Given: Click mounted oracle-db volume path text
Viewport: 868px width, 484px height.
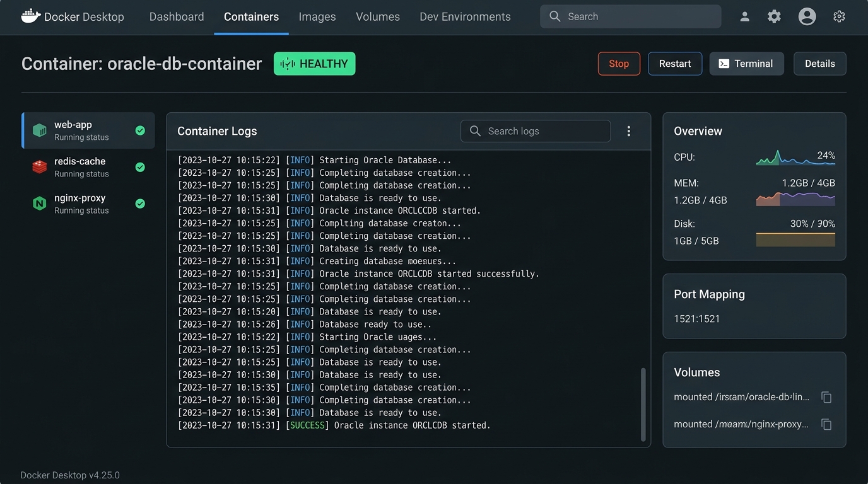Looking at the screenshot, I should (741, 397).
